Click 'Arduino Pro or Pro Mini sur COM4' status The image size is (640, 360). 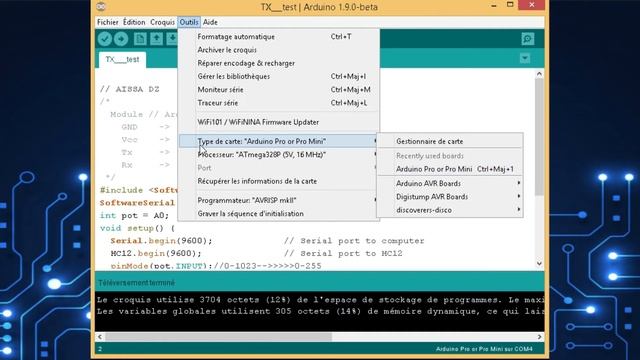484,349
